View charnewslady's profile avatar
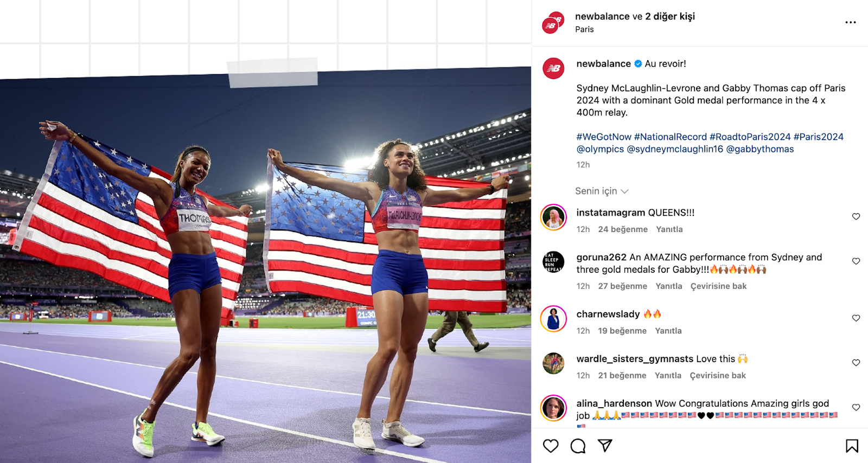Viewport: 868px width, 463px height. coord(554,319)
